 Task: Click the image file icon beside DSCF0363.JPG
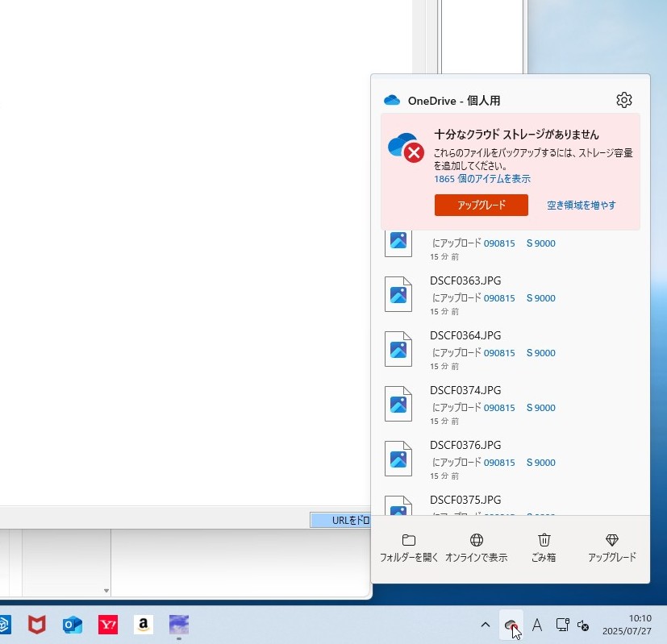[x=398, y=294]
